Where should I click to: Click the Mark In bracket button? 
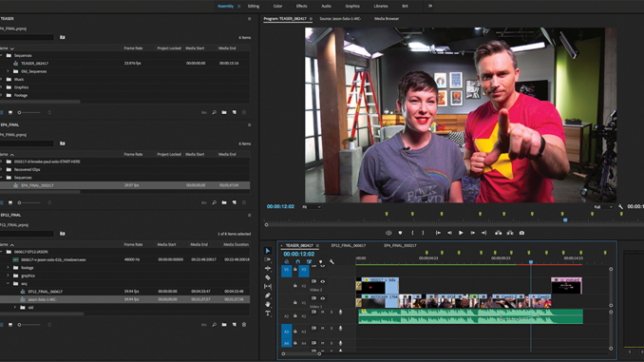[413, 233]
